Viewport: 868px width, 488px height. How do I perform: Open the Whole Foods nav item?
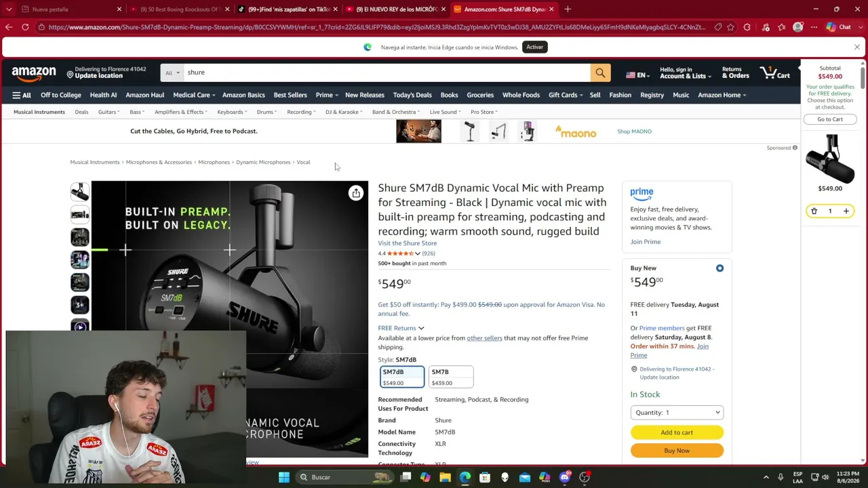pyautogui.click(x=521, y=95)
